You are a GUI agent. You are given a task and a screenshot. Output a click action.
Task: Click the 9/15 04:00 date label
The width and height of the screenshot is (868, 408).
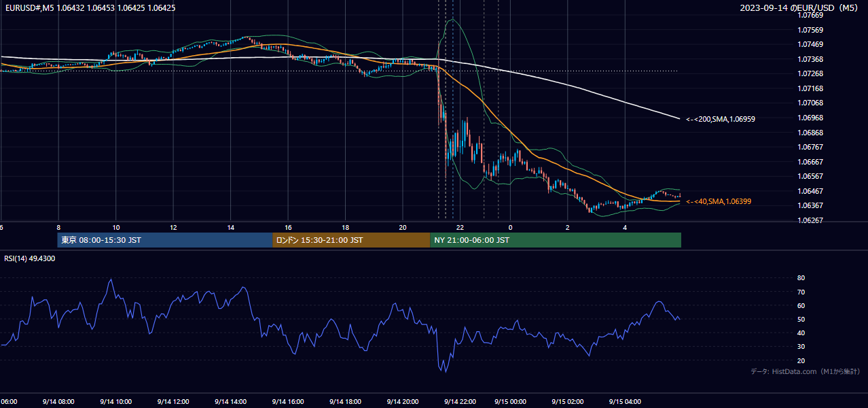click(625, 401)
